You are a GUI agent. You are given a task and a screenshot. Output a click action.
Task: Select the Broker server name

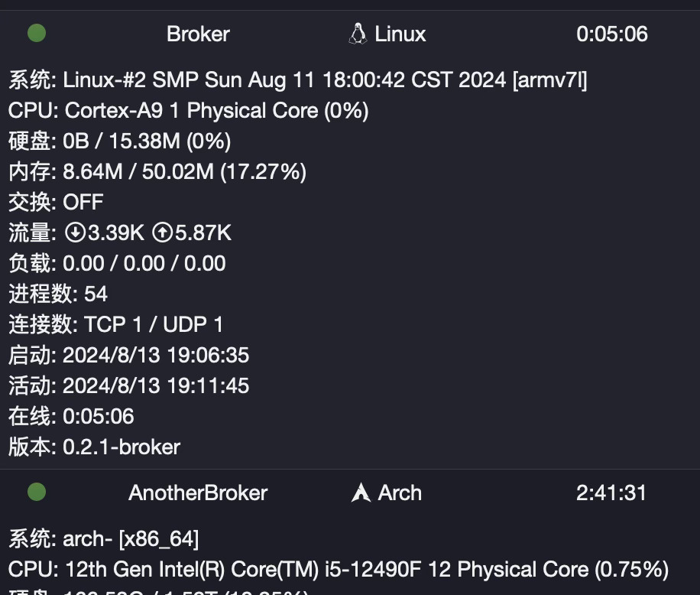(198, 34)
